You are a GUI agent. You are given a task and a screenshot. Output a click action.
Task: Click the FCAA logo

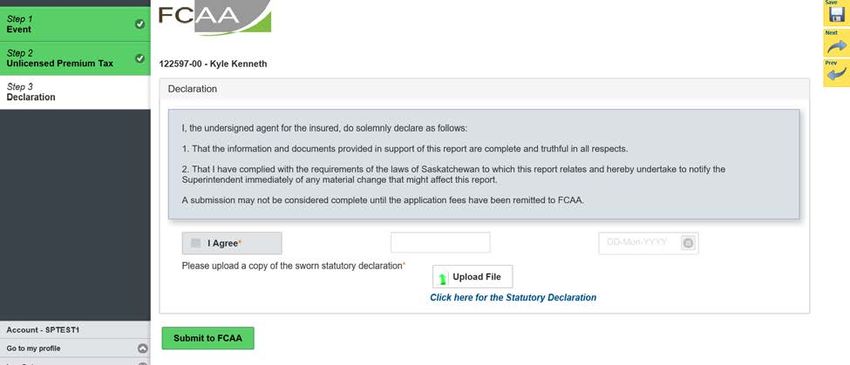[x=215, y=17]
